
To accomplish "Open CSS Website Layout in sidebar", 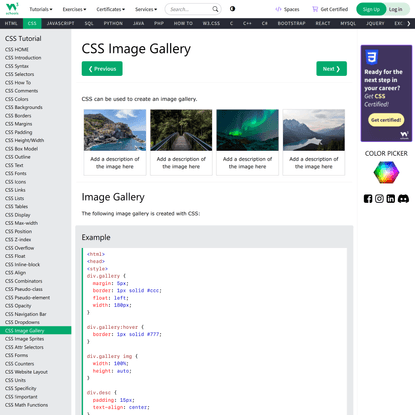I will tap(35, 372).
